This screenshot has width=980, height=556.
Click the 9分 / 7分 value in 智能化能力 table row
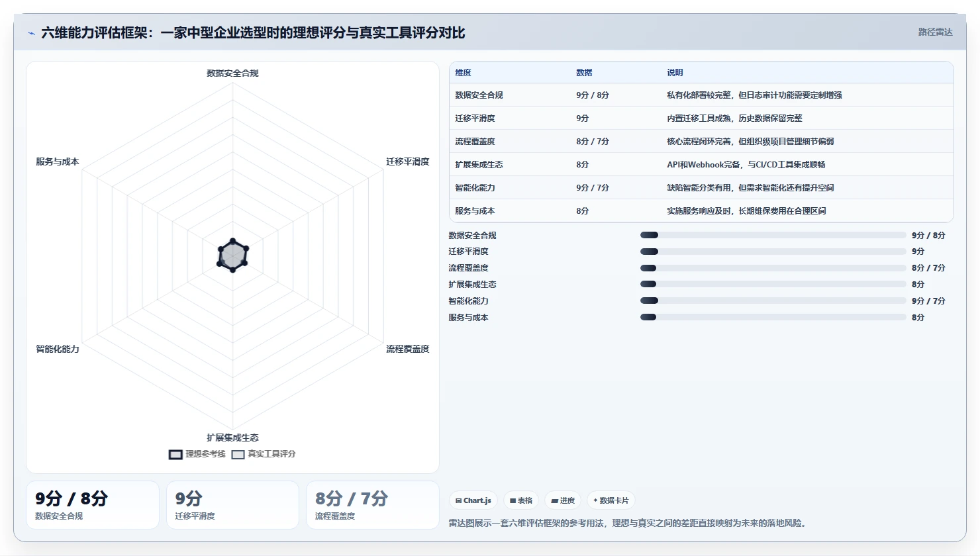click(x=593, y=188)
